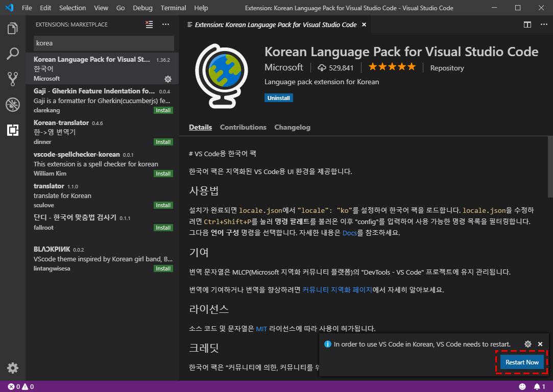Switch to the Changelog tab

pyautogui.click(x=293, y=127)
